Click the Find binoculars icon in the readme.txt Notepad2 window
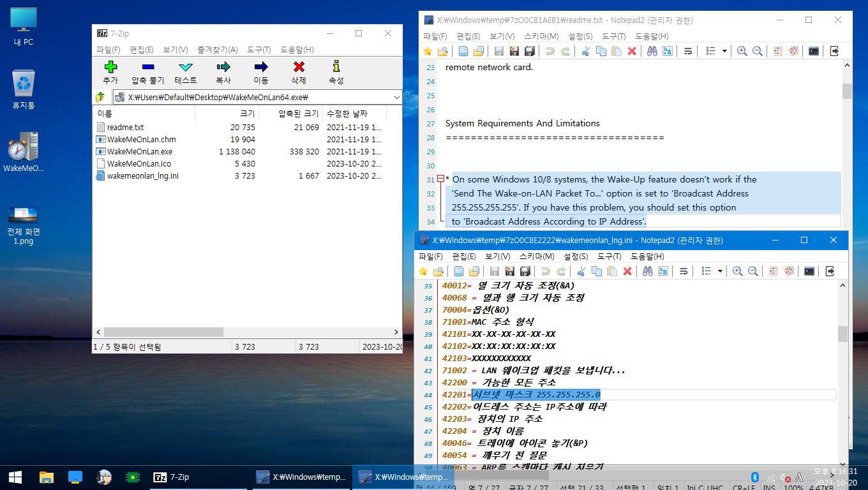The height and width of the screenshot is (490, 868). point(652,51)
